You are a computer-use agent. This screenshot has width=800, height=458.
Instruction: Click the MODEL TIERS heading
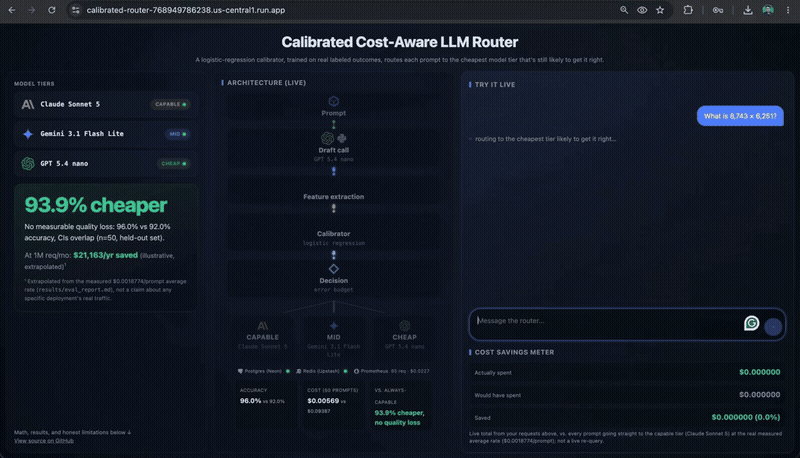click(34, 84)
